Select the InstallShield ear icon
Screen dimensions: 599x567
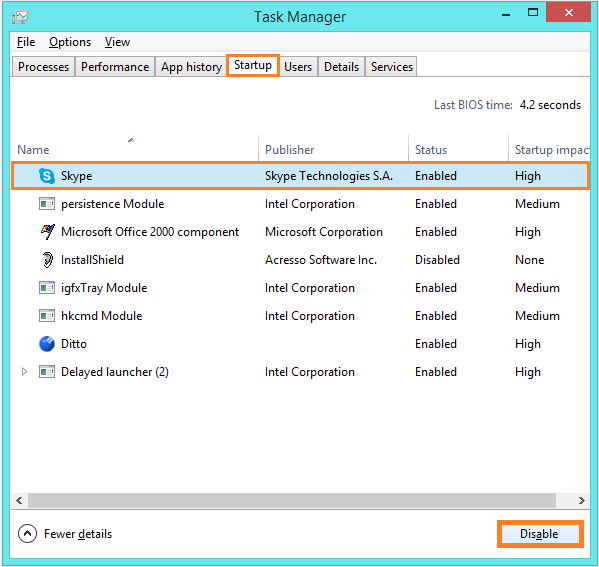tap(47, 260)
